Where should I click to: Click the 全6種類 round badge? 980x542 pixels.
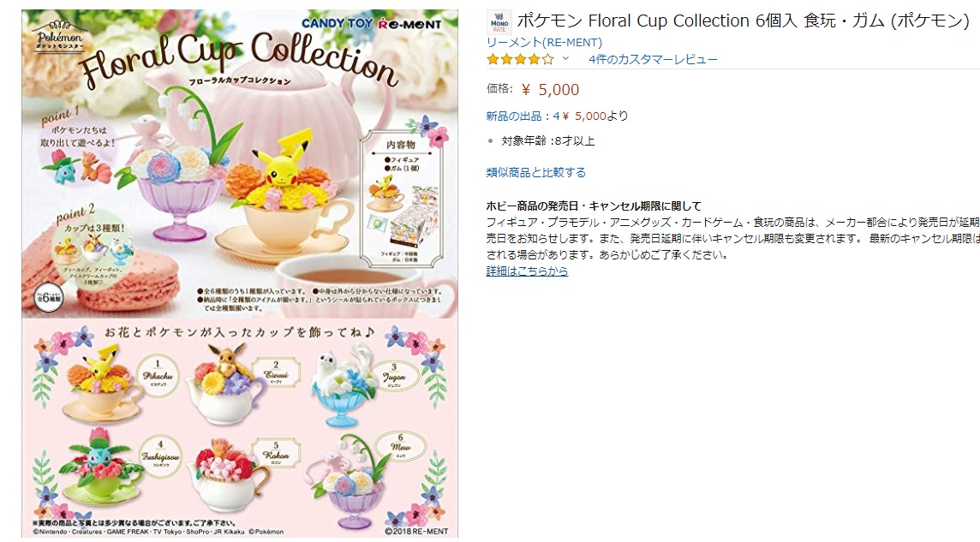pos(49,297)
